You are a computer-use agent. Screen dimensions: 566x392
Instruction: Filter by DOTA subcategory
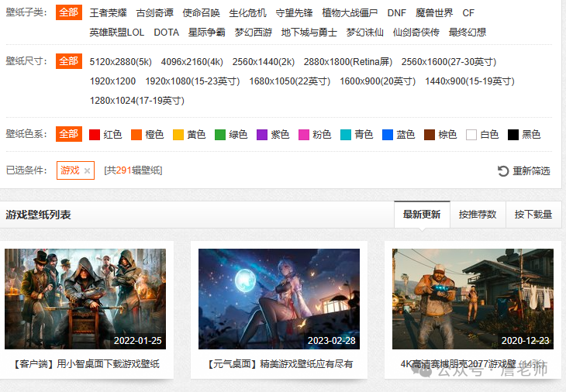167,33
